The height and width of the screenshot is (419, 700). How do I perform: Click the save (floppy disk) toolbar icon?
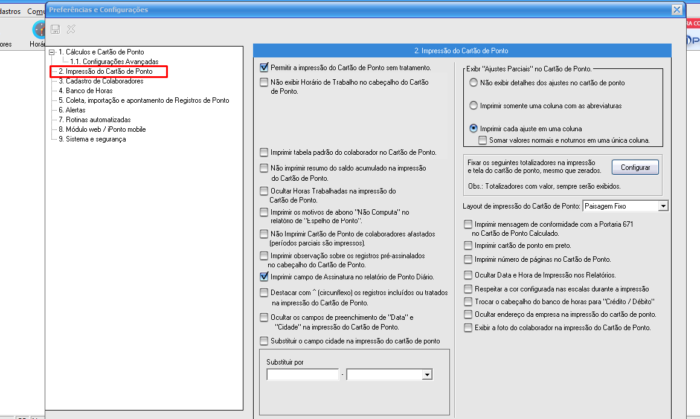click(x=55, y=29)
